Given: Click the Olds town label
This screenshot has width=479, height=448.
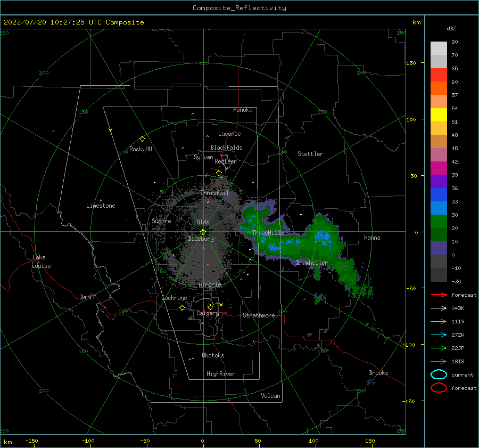Looking at the screenshot, I should click(203, 222).
